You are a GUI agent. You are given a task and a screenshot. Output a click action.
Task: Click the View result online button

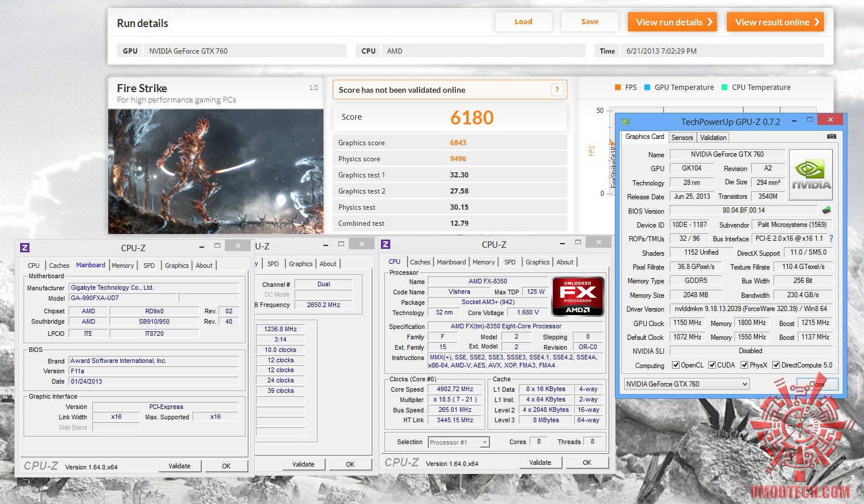point(775,22)
